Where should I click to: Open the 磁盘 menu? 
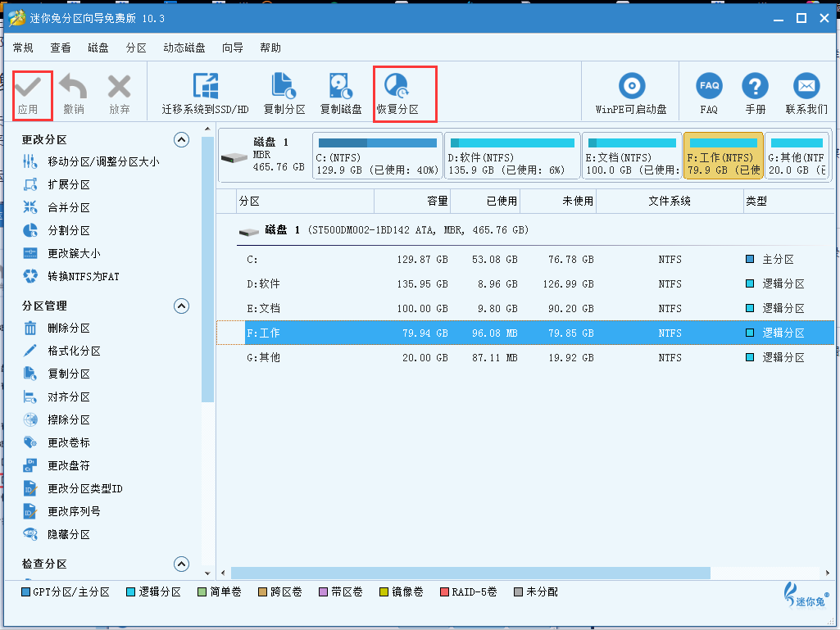coord(98,48)
